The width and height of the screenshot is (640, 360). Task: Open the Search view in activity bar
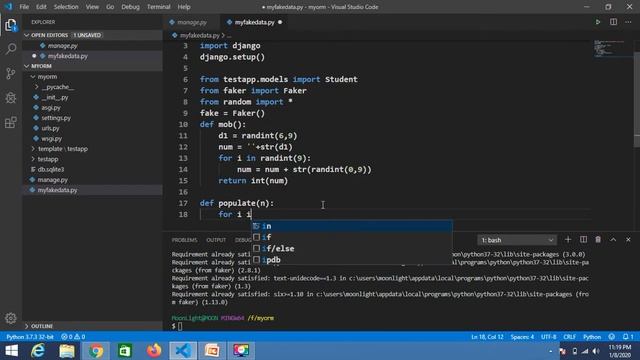point(11,49)
